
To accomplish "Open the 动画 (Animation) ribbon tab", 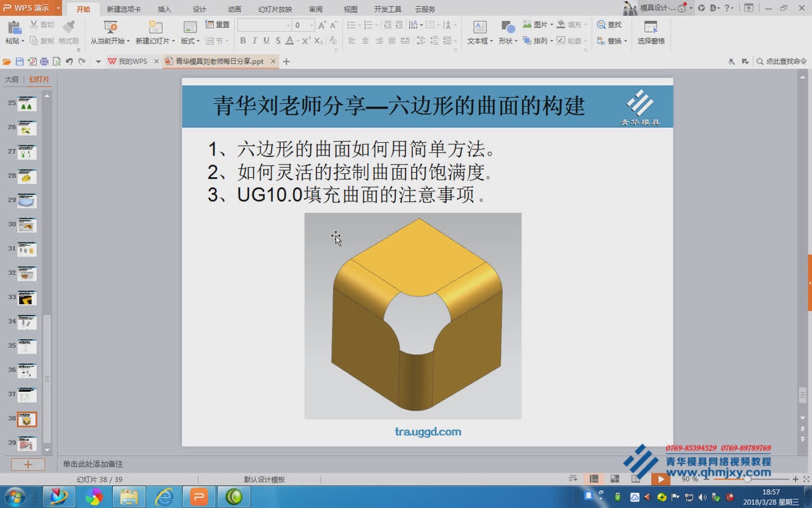I will [235, 10].
